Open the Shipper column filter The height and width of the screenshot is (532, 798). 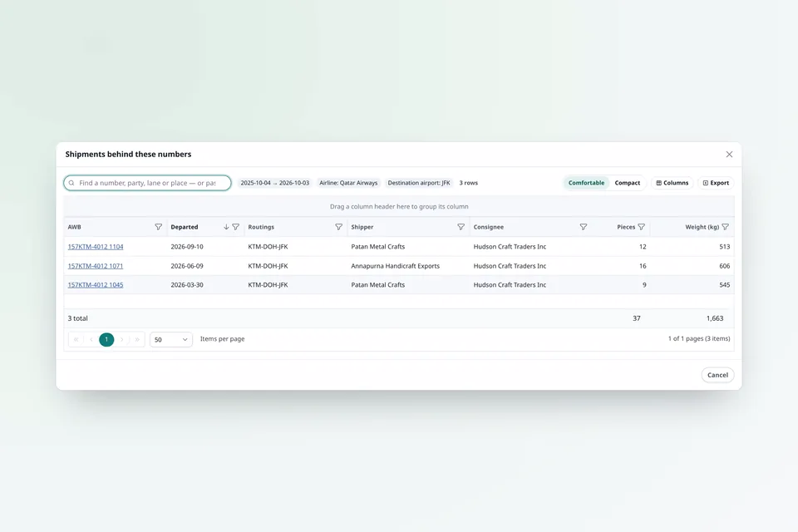coord(461,227)
